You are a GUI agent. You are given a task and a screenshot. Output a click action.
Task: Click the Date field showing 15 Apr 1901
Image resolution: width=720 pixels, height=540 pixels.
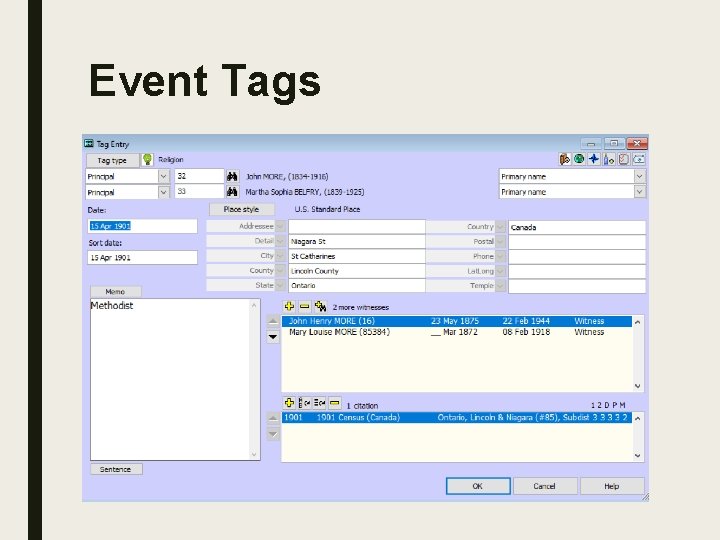(142, 226)
